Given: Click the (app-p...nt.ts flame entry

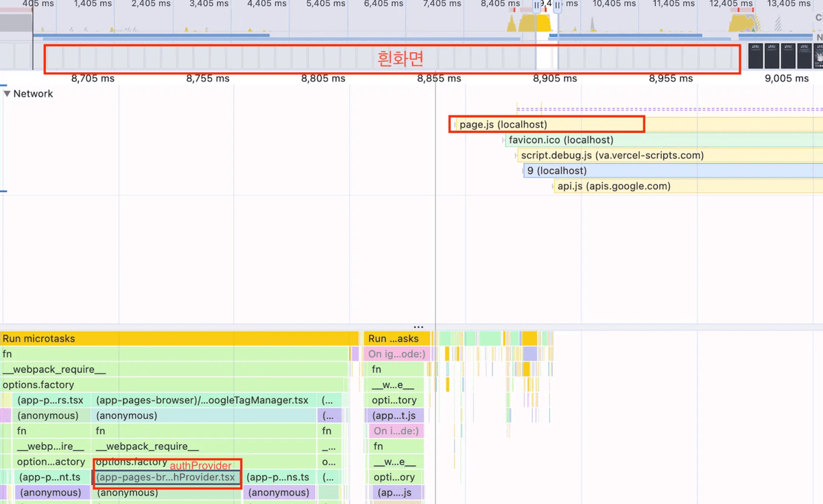Looking at the screenshot, I should coord(48,477).
